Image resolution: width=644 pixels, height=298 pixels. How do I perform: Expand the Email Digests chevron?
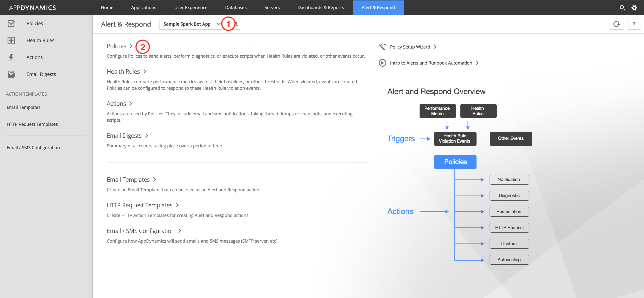tap(147, 135)
